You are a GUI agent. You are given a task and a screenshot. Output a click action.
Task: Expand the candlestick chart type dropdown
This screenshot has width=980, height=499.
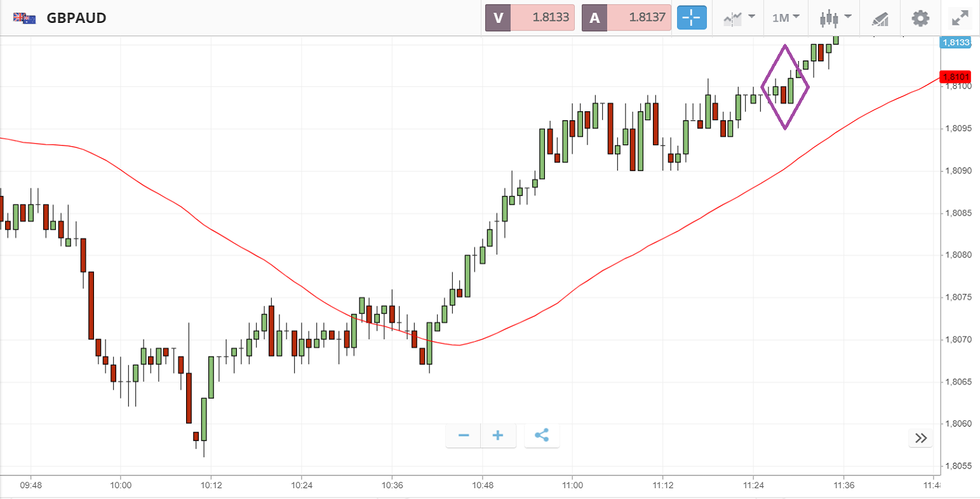coord(835,18)
